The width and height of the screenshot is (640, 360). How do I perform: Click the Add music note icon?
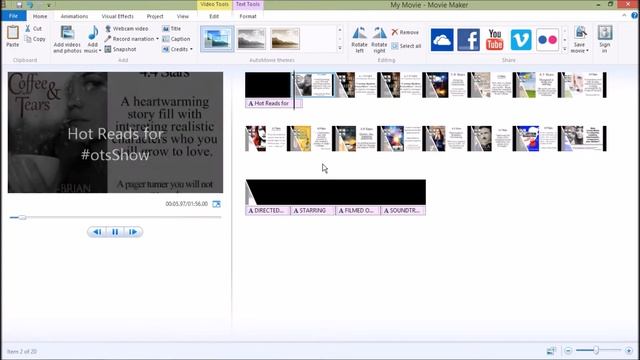click(93, 33)
